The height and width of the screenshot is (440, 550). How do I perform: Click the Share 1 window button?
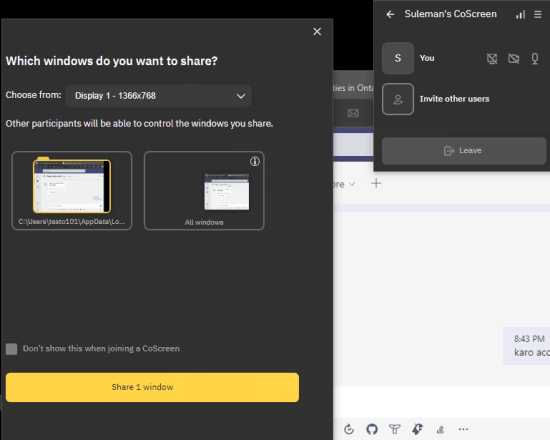(152, 387)
